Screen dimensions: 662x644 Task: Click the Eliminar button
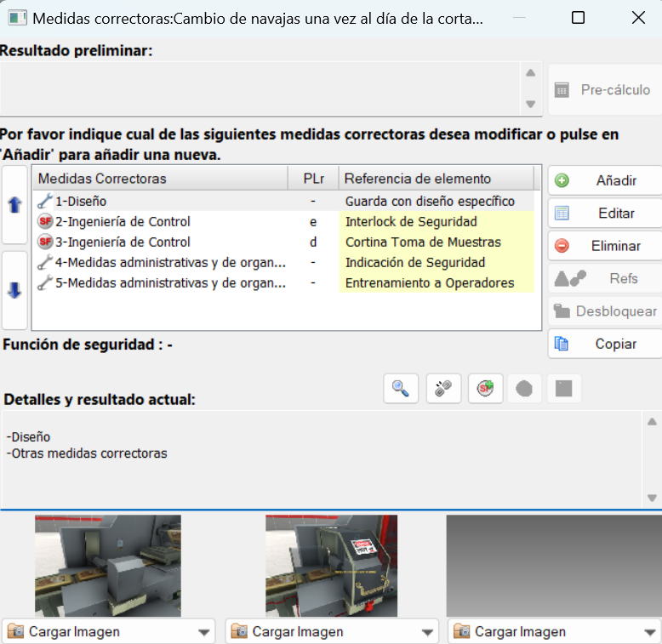click(x=605, y=246)
